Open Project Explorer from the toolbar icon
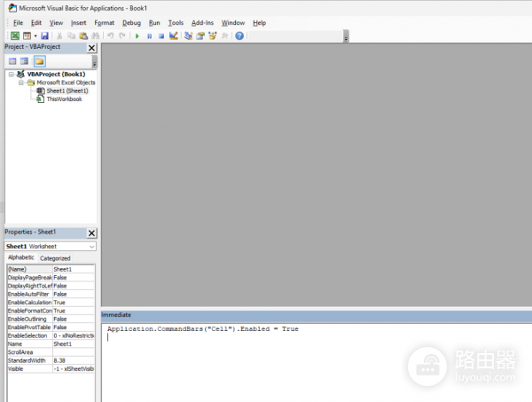This screenshot has height=402, width=532. [189, 35]
